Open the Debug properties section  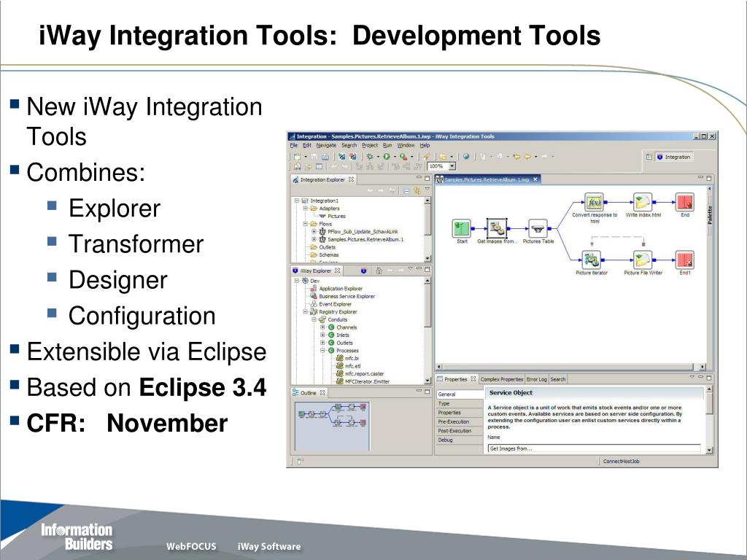pos(460,440)
